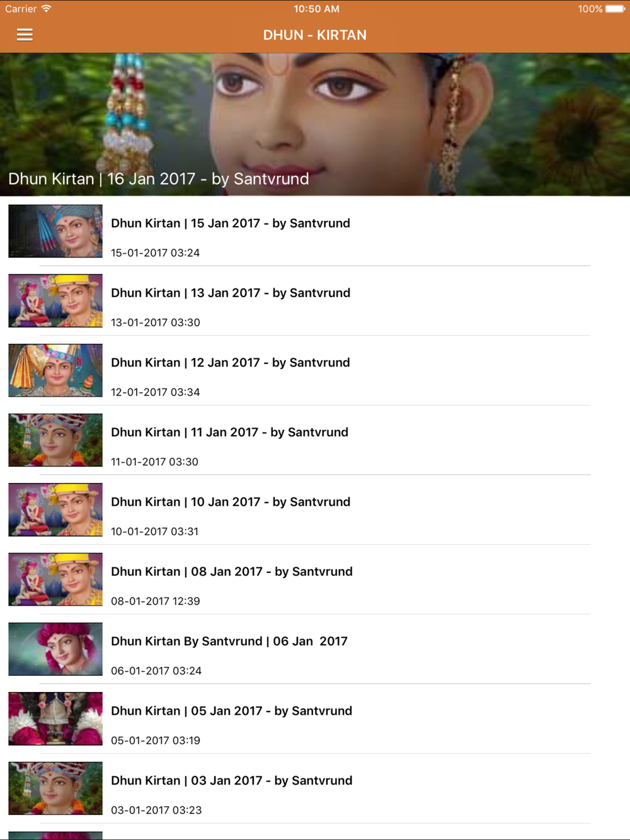Open 12 Jan 2017 kirtan thumbnail

click(55, 370)
